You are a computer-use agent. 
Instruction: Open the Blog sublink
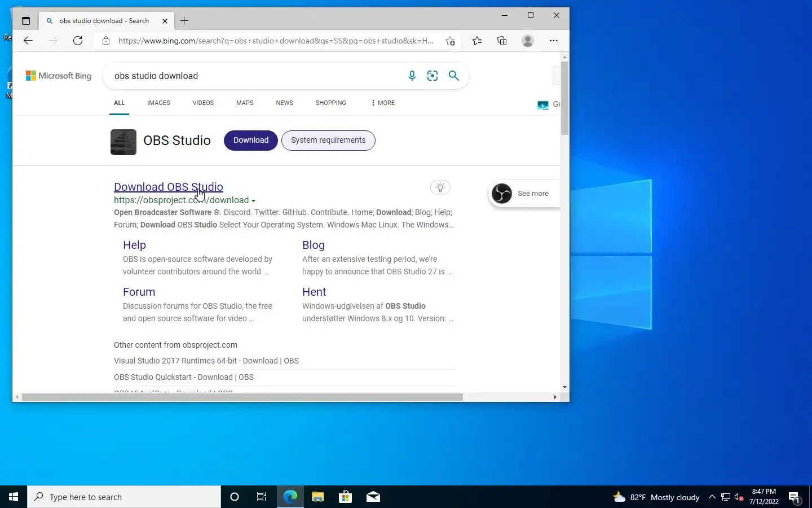pos(314,245)
